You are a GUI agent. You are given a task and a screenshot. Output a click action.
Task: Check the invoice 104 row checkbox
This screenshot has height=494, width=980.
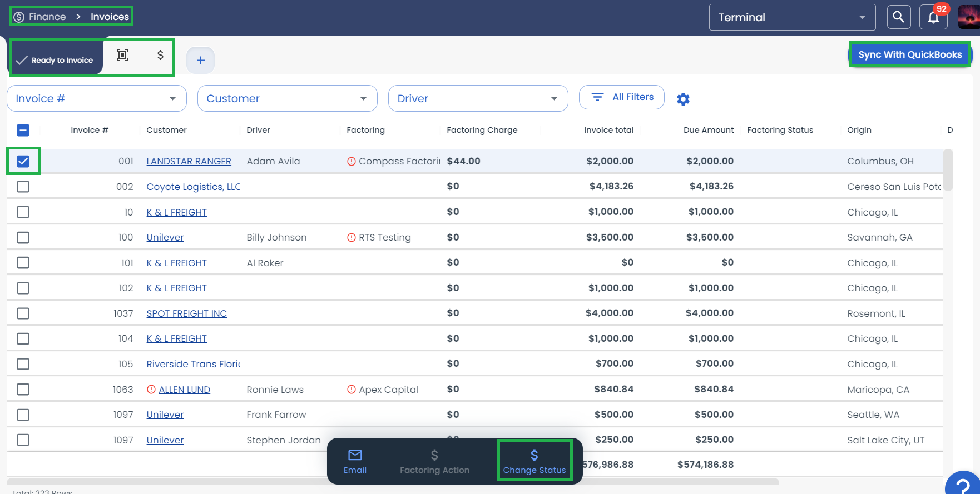pos(23,339)
